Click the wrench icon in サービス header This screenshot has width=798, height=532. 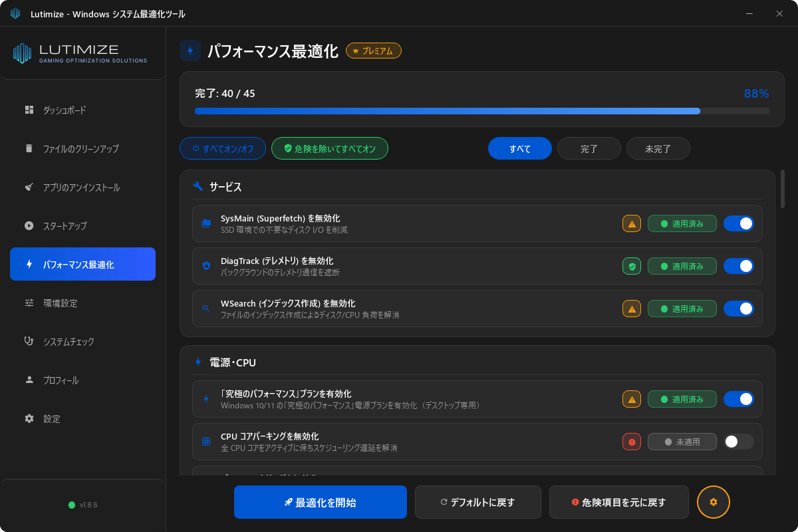[x=198, y=187]
